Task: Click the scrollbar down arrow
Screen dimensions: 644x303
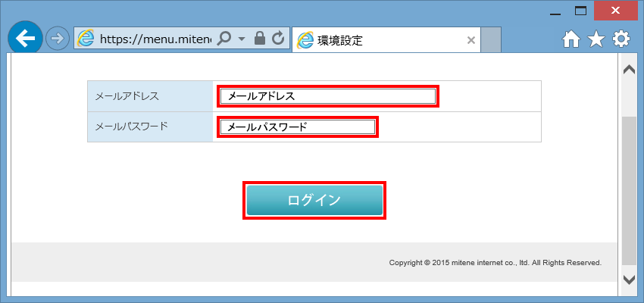Action: pos(629,280)
